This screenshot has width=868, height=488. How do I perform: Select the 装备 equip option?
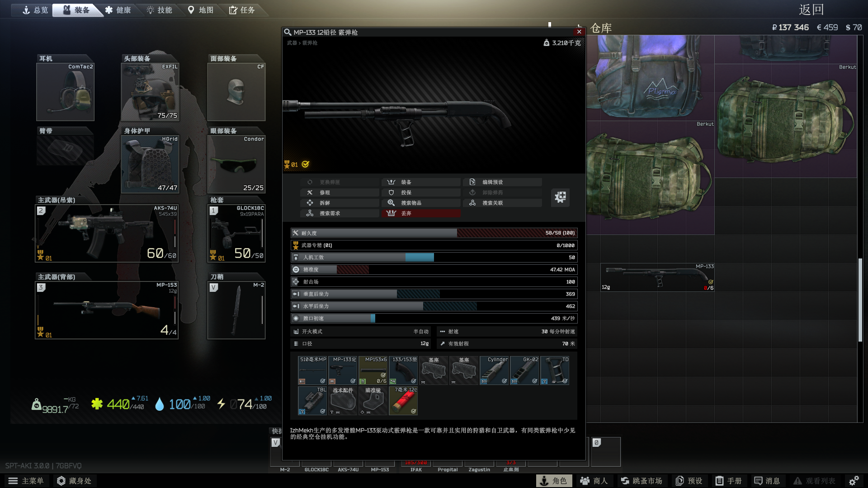coord(421,182)
